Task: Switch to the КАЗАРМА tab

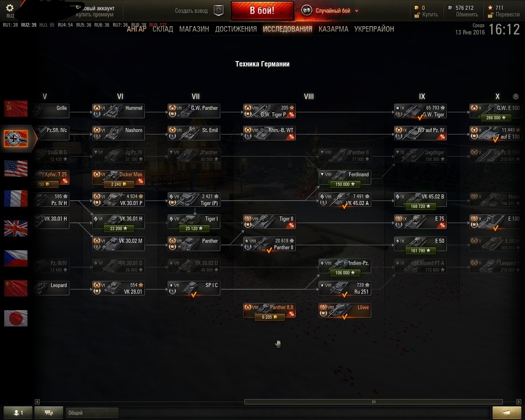Action: click(x=333, y=29)
